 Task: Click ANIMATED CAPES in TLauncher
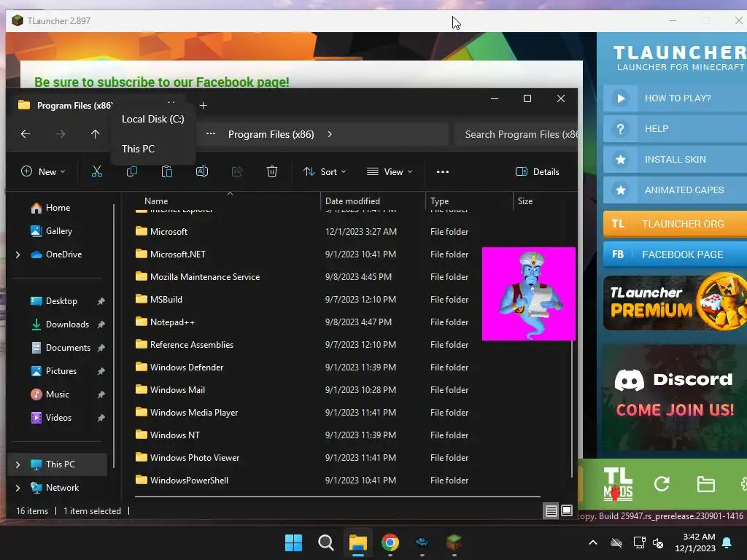(675, 190)
